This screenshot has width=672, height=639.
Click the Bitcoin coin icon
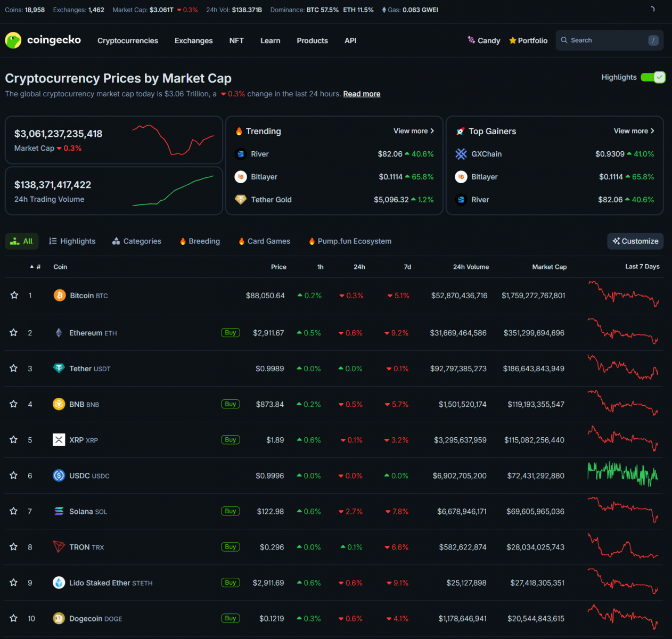[60, 296]
